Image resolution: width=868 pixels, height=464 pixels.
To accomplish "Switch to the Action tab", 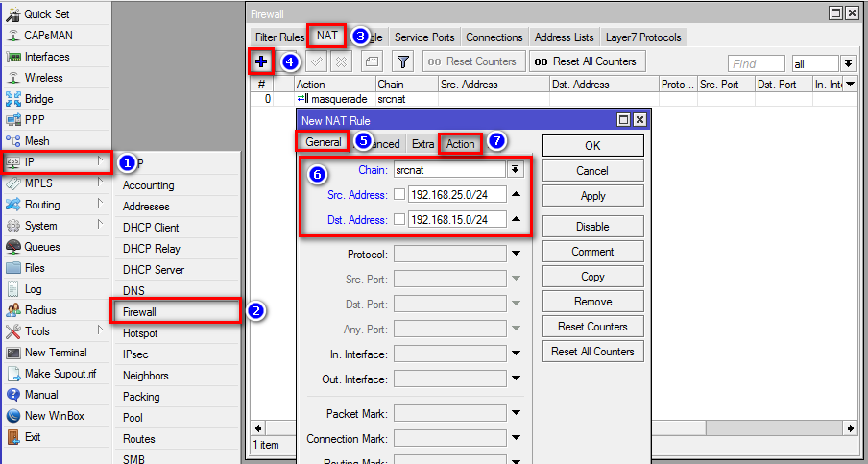I will (461, 143).
